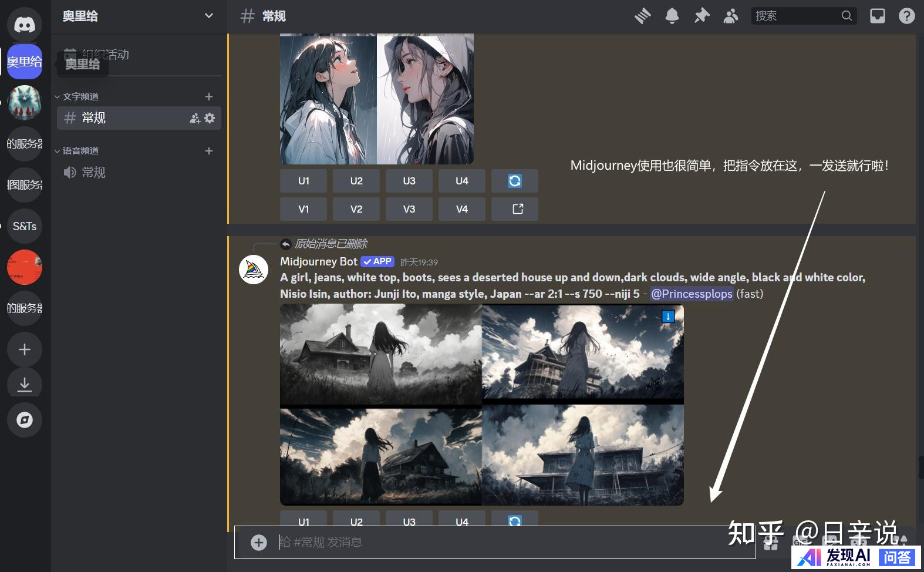Click U1 under the rainy girl image
The image size is (924, 572).
coord(303,181)
